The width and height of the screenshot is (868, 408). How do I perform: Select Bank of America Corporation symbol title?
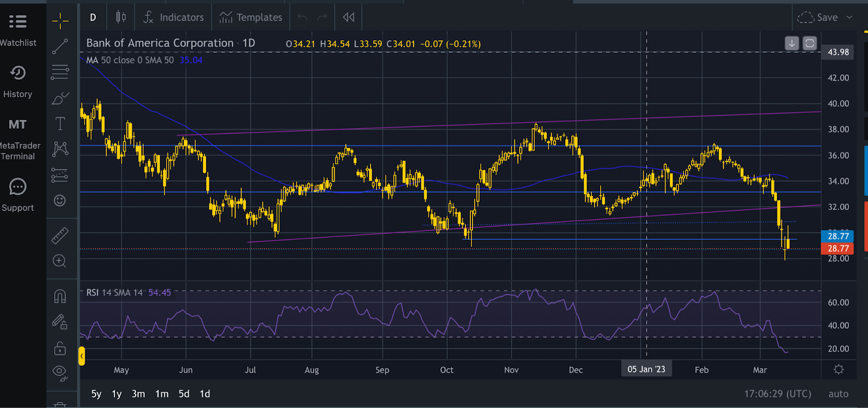pyautogui.click(x=160, y=43)
